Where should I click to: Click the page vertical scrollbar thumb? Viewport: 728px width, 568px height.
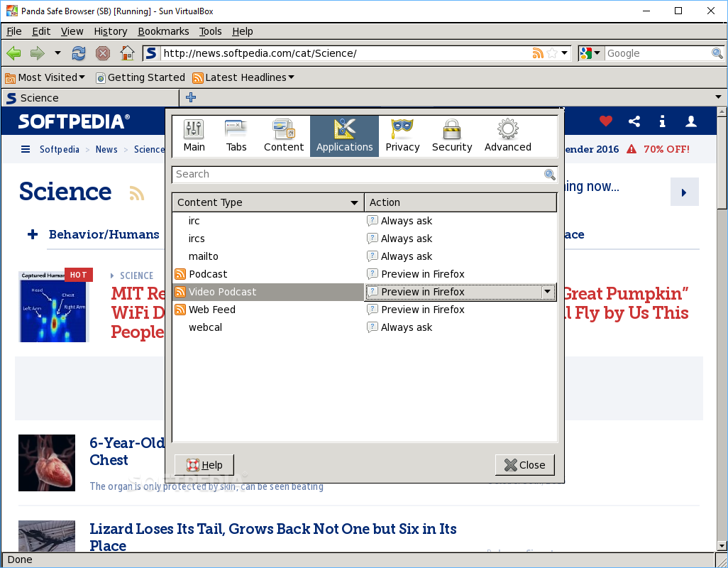[x=722, y=163]
